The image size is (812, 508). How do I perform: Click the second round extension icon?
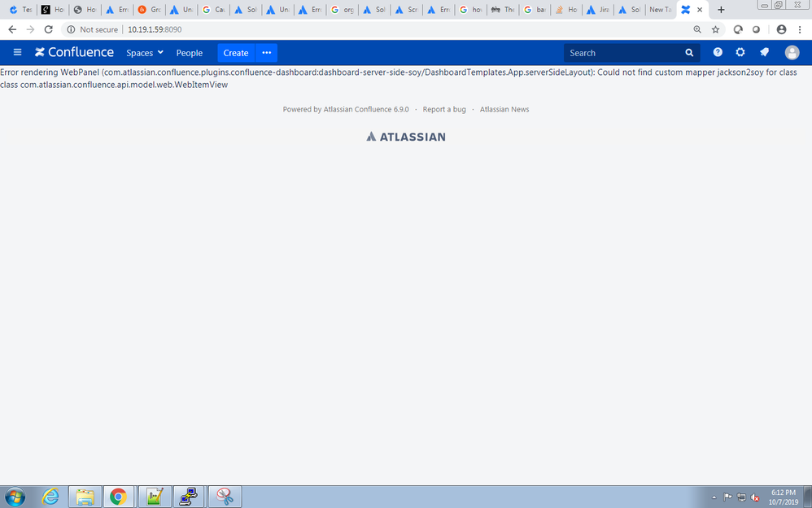pos(756,29)
